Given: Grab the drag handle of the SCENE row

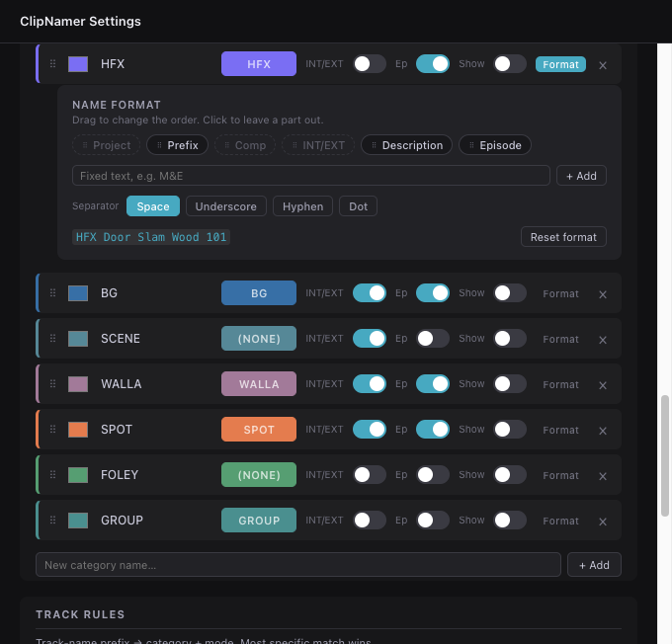Looking at the screenshot, I should (x=52, y=339).
